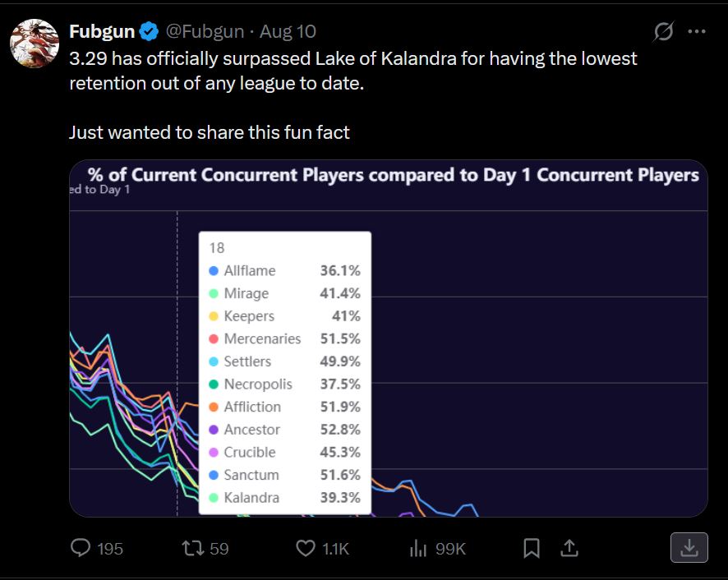Open the Aug 10 timestamp link
Screen dimensions: 728x580
(288, 31)
